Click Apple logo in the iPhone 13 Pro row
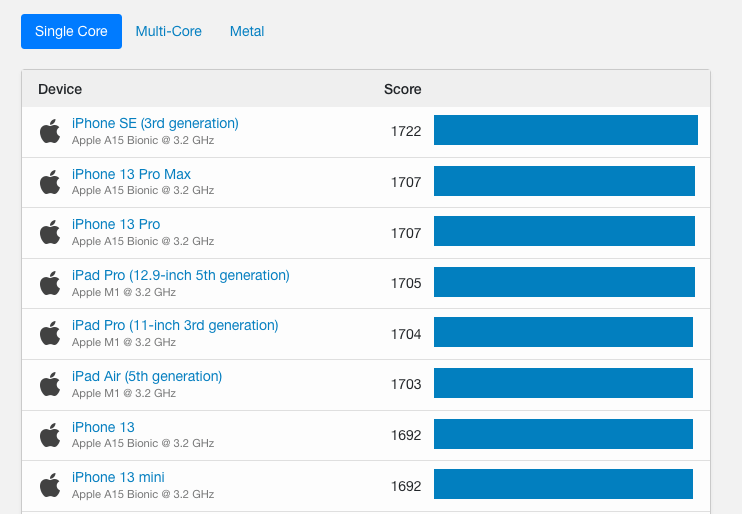 [x=50, y=232]
